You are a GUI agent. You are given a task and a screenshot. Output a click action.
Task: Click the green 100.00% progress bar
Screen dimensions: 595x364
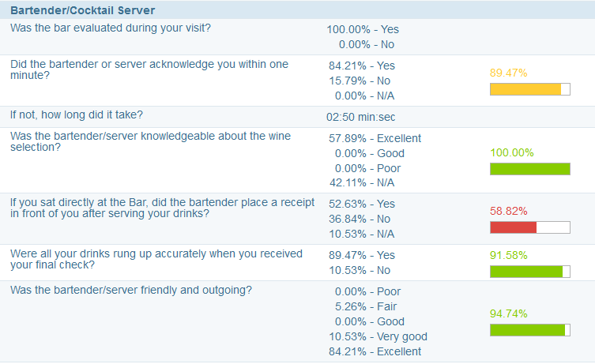pyautogui.click(x=529, y=168)
